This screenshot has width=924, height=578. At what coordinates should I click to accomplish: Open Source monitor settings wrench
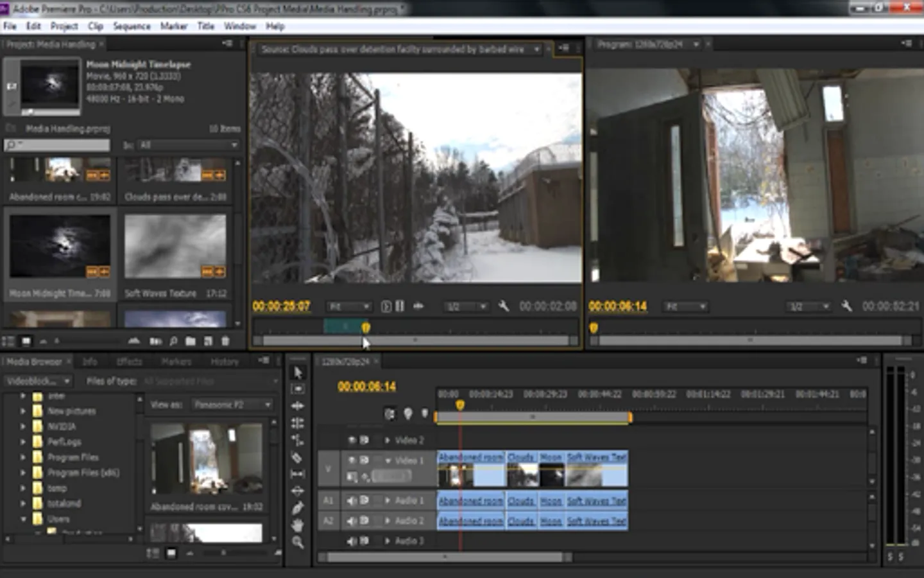click(504, 306)
